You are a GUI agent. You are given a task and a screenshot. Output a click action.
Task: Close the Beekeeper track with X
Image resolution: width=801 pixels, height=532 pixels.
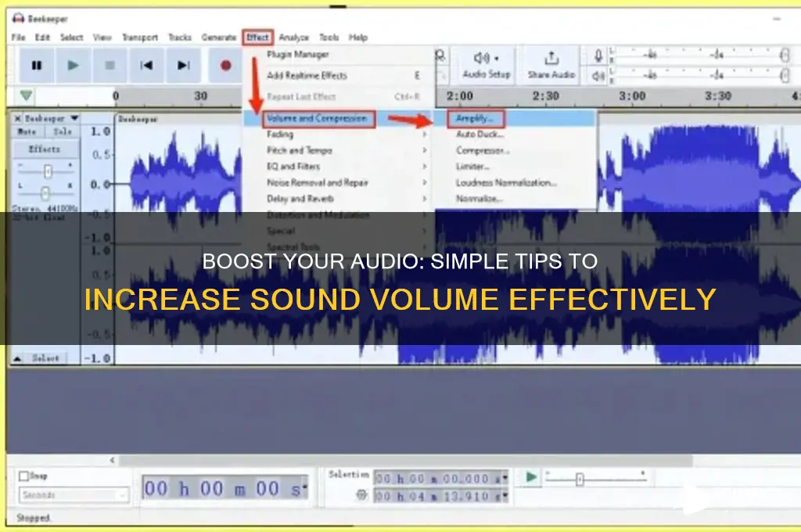(17, 118)
